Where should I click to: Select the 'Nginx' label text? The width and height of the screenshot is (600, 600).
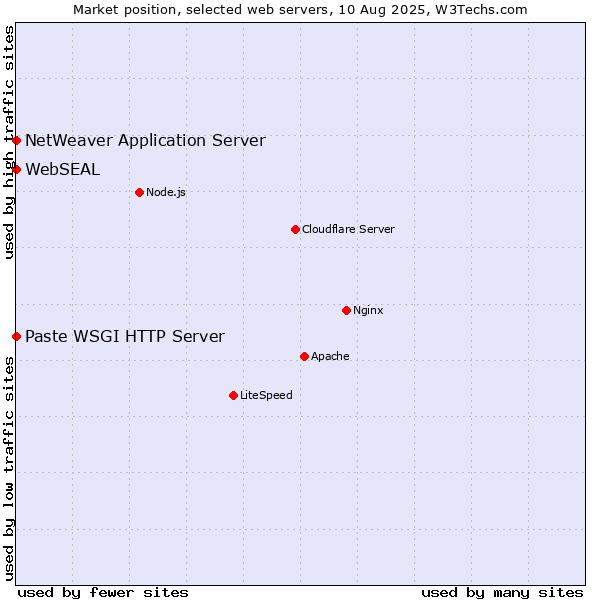coord(368,310)
